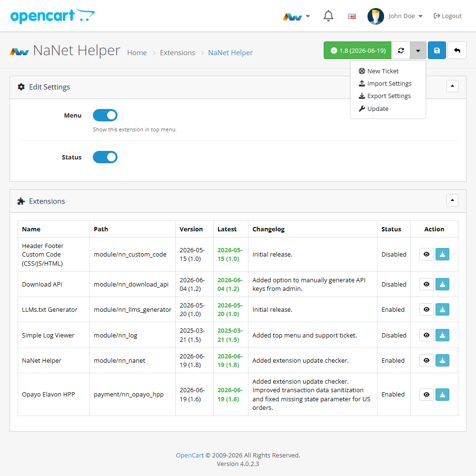Download the Header Footer Custom Code extension
The width and height of the screenshot is (476, 476).
tap(442, 254)
